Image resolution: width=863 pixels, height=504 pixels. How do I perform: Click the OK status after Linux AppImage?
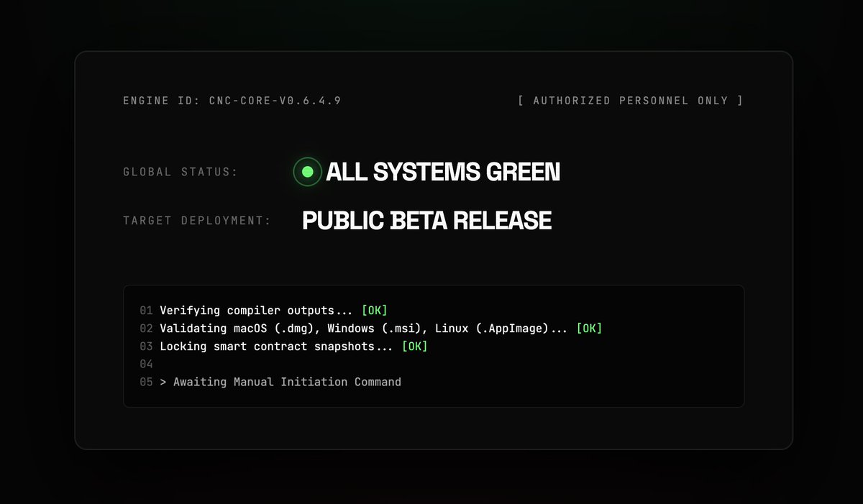(x=589, y=329)
